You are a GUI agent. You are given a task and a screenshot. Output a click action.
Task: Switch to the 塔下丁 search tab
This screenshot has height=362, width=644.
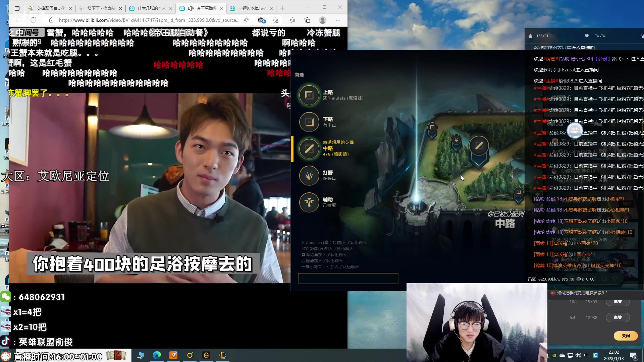(100, 8)
